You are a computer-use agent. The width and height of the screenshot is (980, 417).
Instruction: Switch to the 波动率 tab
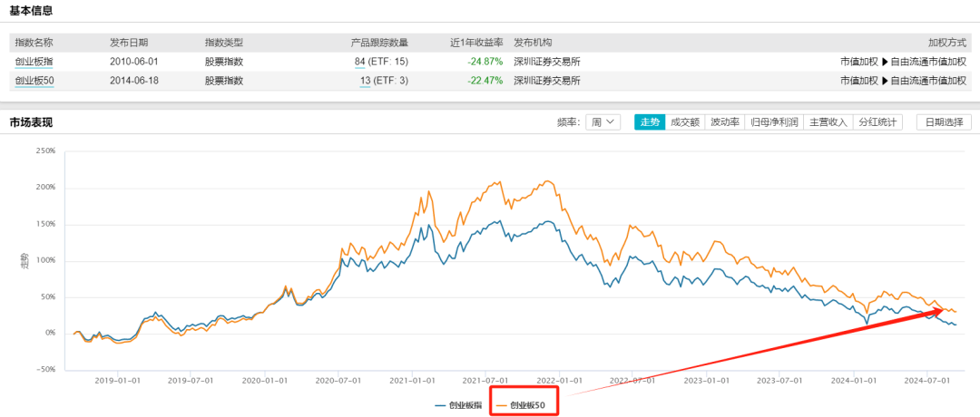pyautogui.click(x=724, y=121)
